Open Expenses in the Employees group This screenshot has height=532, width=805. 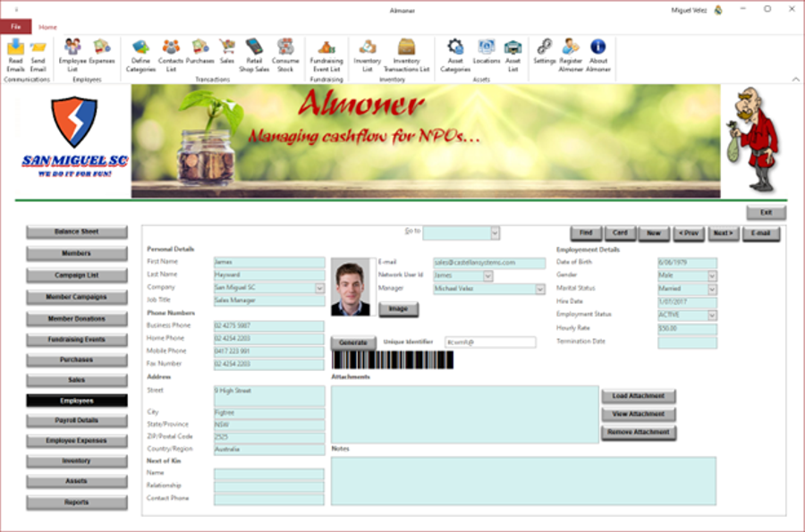102,52
